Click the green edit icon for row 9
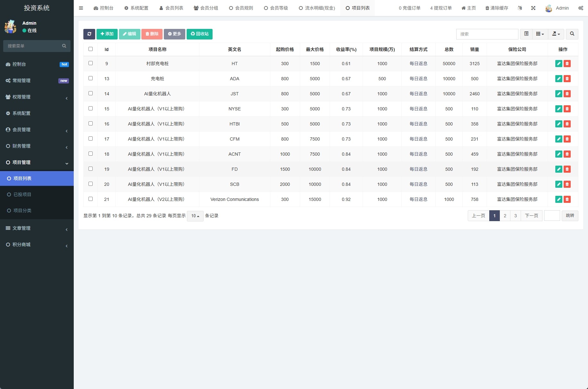 click(x=559, y=64)
